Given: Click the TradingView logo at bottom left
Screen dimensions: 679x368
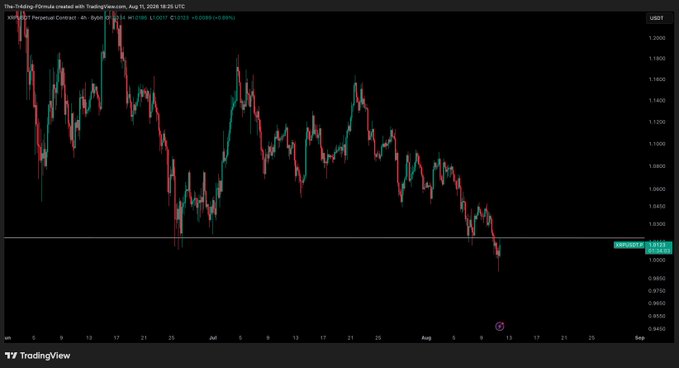Looking at the screenshot, I should pyautogui.click(x=38, y=355).
